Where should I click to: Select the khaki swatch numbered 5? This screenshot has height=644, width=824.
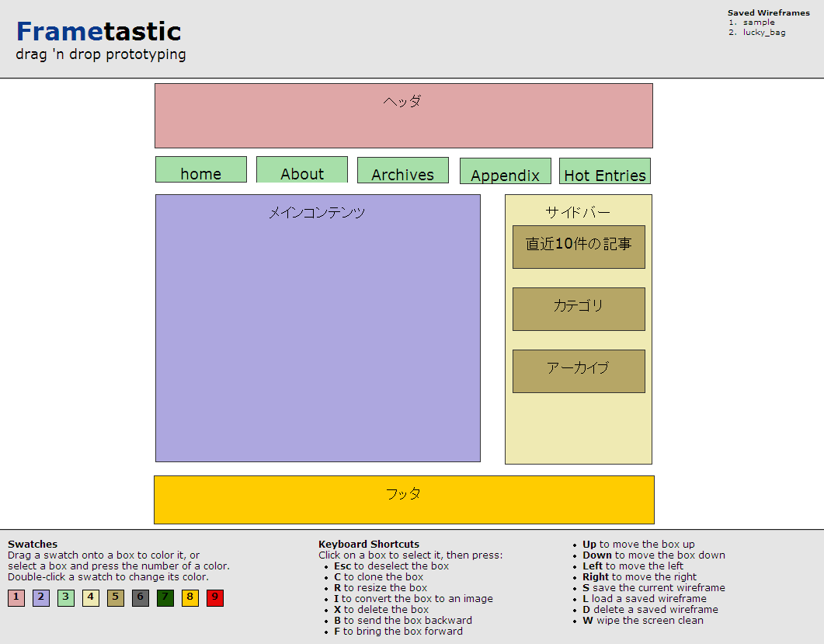pos(116,598)
